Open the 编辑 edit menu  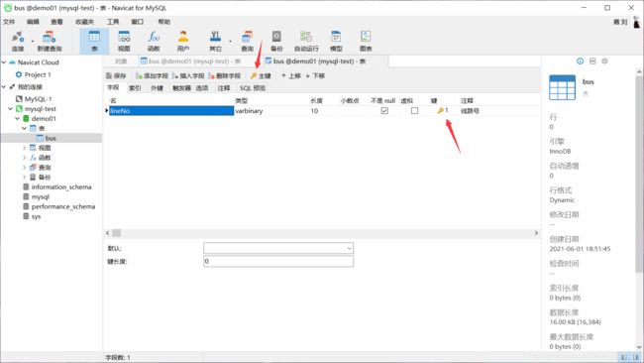click(33, 22)
